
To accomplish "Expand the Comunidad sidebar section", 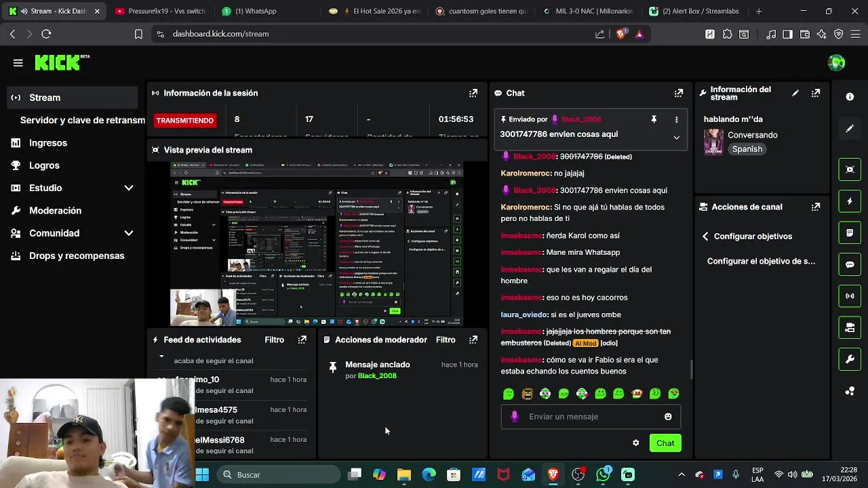I will click(129, 233).
